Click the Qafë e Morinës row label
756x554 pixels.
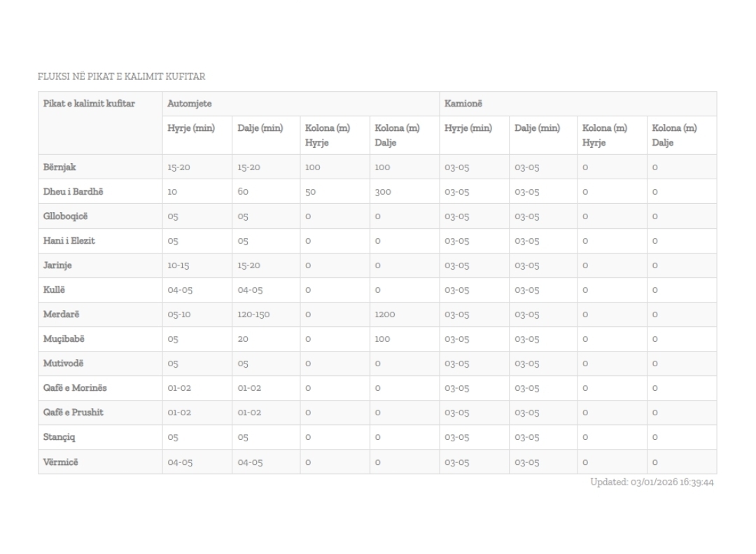[76, 388]
